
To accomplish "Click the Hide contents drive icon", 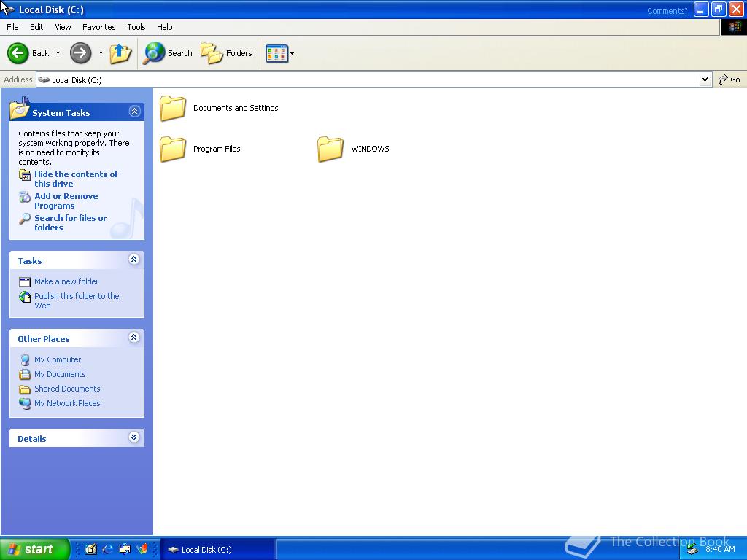I will pos(25,175).
